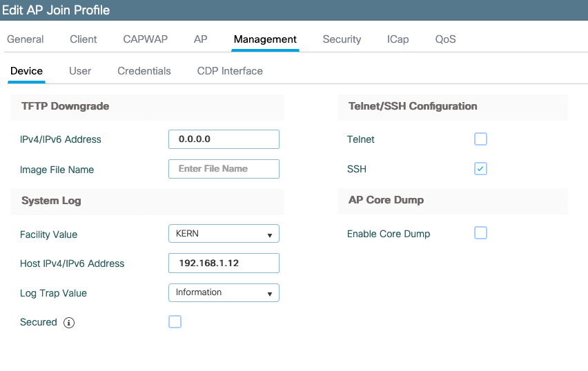
Task: Open the Credentials sub-tab
Action: point(144,71)
